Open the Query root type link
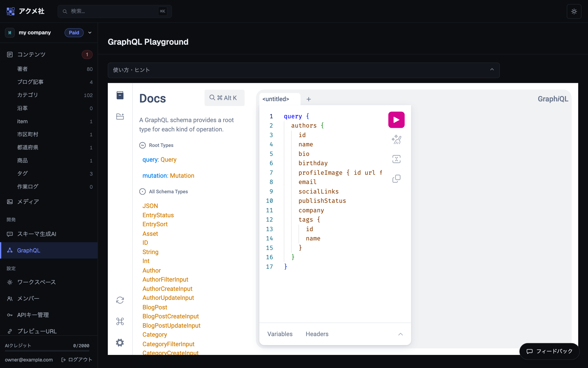The height and width of the screenshot is (368, 588). 168,159
